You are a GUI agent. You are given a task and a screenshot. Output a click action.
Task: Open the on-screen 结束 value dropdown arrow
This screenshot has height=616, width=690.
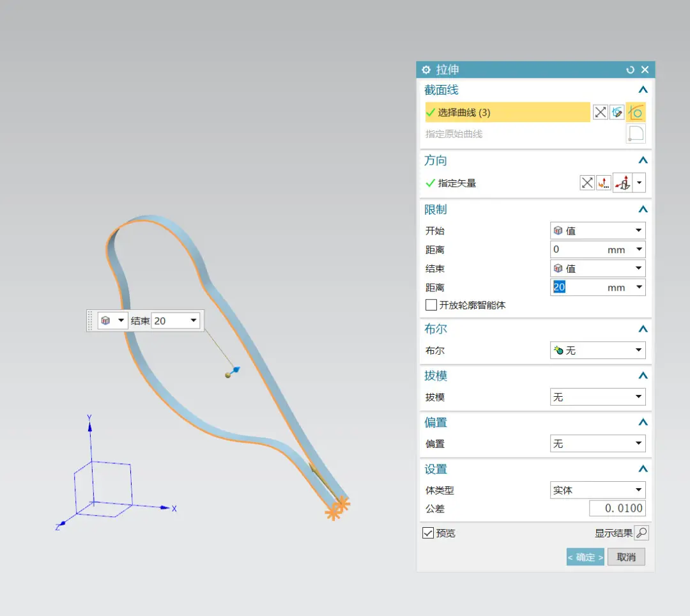194,321
